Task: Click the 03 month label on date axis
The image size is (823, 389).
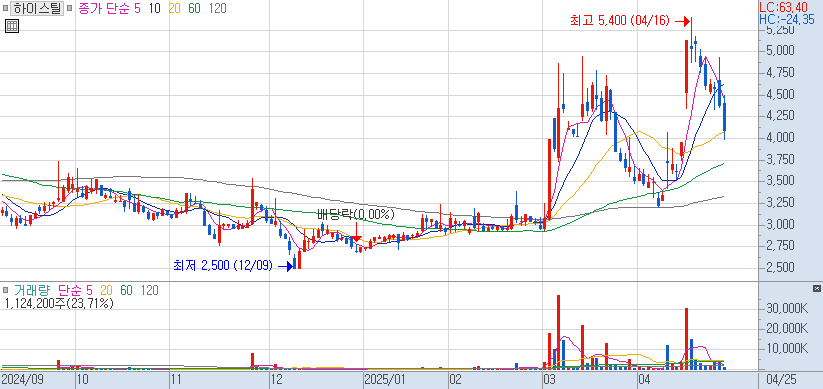Action: [x=550, y=379]
